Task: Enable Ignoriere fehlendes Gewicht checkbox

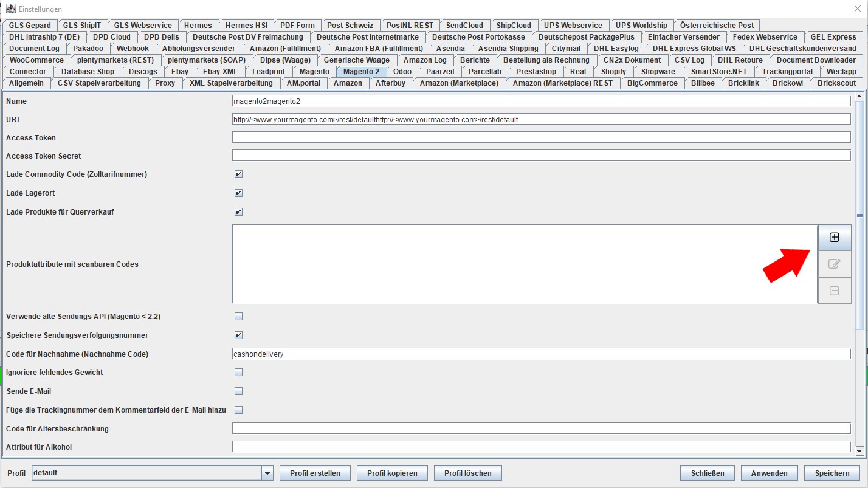Action: click(x=238, y=373)
